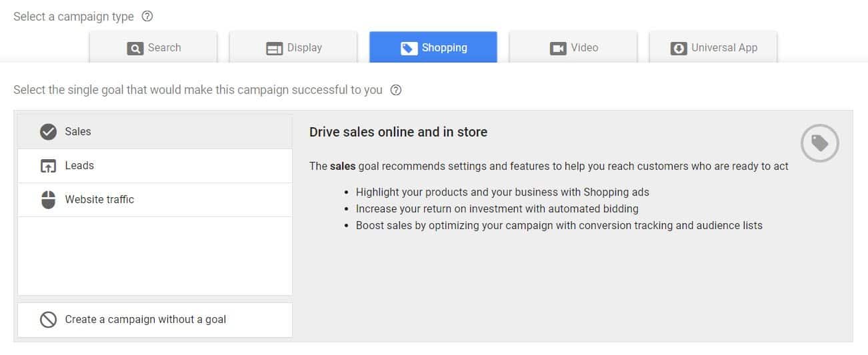Click the no-goal prohibited circle icon
The height and width of the screenshot is (355, 868).
tap(48, 320)
